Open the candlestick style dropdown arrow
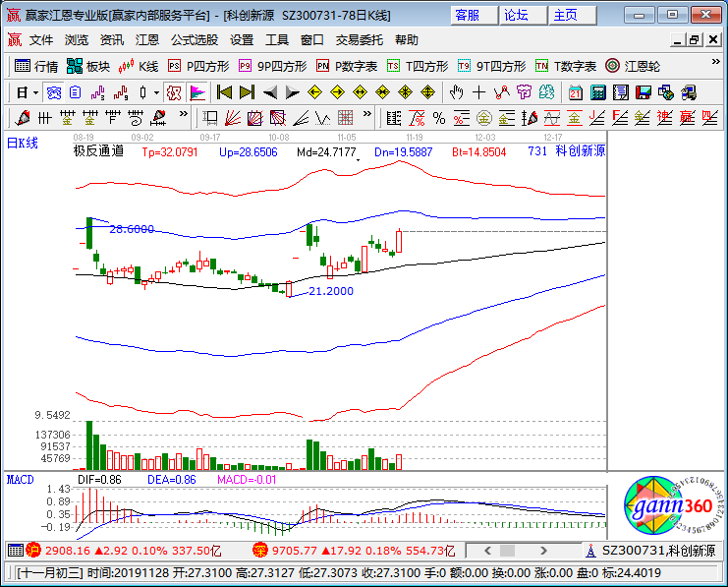Screen dimensions: 728x587 pos(156,93)
